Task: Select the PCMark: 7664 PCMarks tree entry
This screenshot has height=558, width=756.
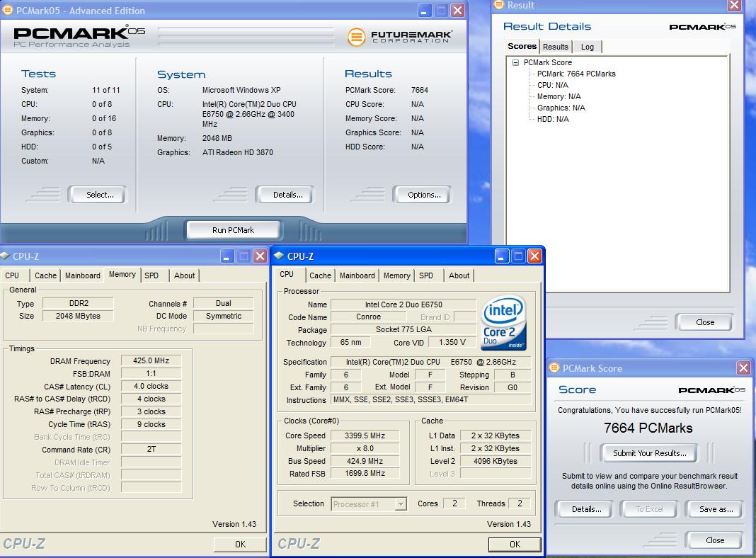Action: (x=576, y=74)
